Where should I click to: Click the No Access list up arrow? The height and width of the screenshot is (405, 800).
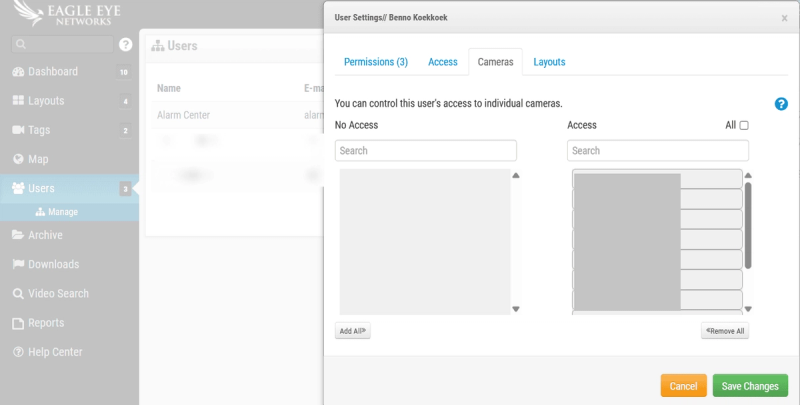coord(516,175)
